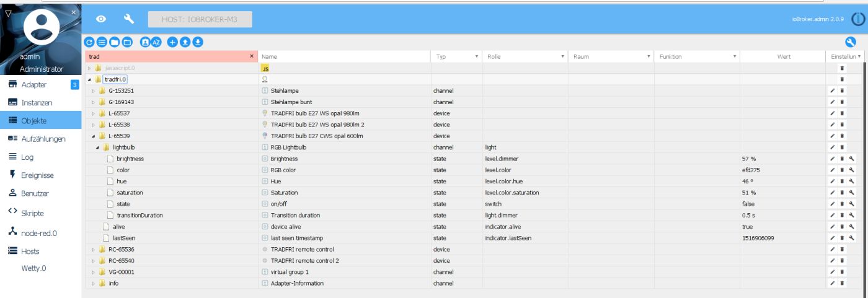Click the download objects arrow icon
Screen dimensions: 868x298
198,42
